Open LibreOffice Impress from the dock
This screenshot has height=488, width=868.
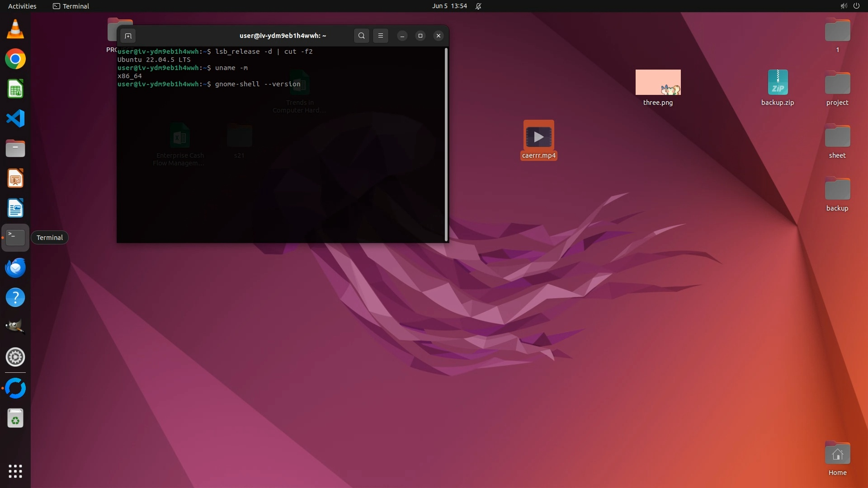click(x=15, y=178)
